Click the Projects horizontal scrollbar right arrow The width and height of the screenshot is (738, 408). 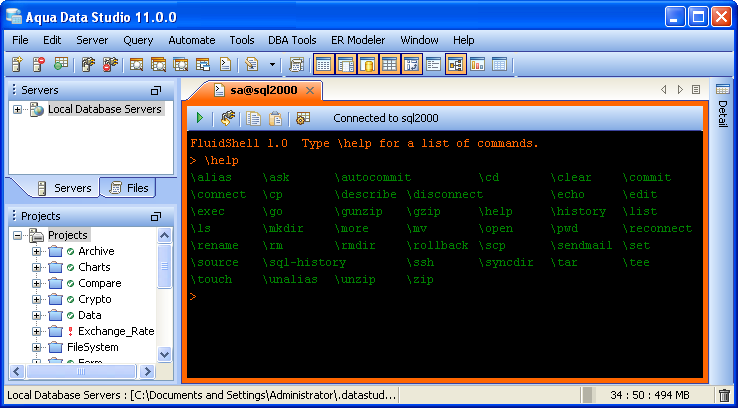147,372
